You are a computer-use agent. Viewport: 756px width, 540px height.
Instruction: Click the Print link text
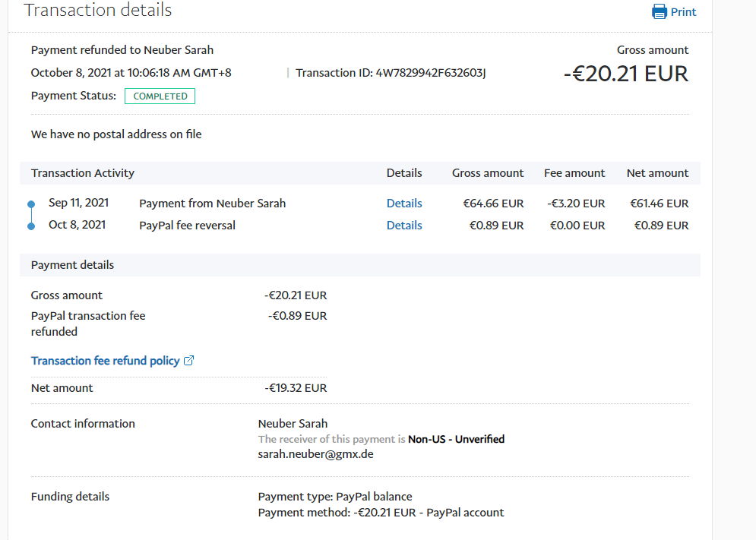683,12
